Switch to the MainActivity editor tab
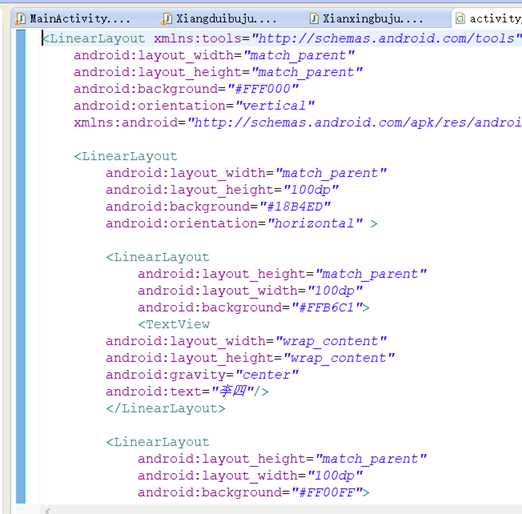Image resolution: width=522 pixels, height=514 pixels. [73, 19]
